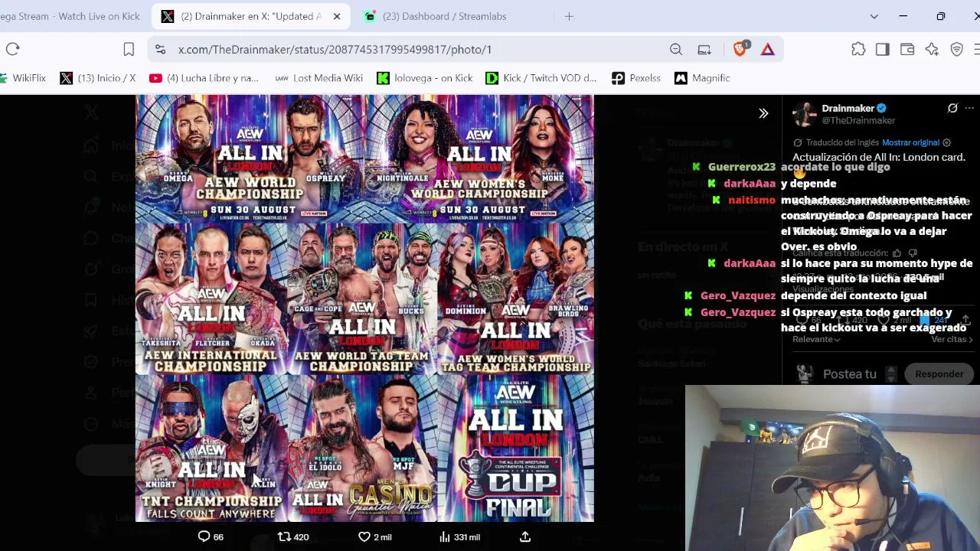Collapse the photo side panel with double arrows
980x551 pixels.
tap(763, 113)
